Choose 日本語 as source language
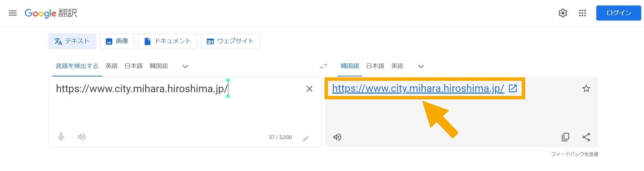The height and width of the screenshot is (171, 644). pos(134,66)
